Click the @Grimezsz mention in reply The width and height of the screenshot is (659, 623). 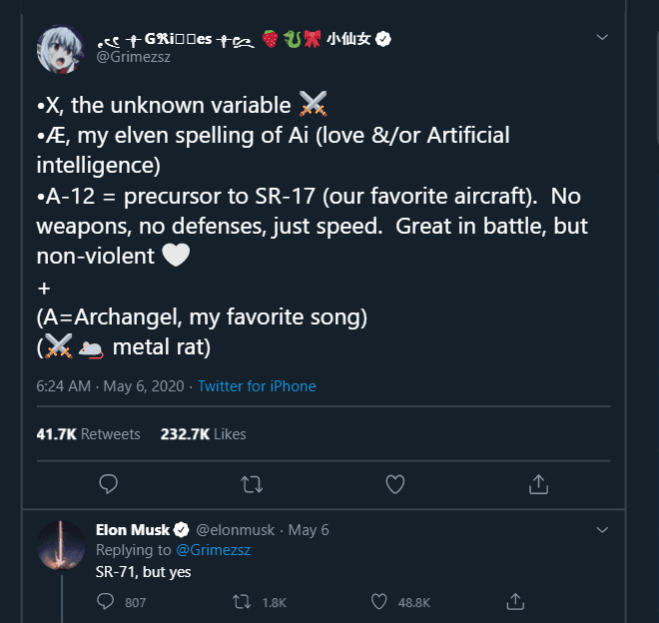point(212,550)
